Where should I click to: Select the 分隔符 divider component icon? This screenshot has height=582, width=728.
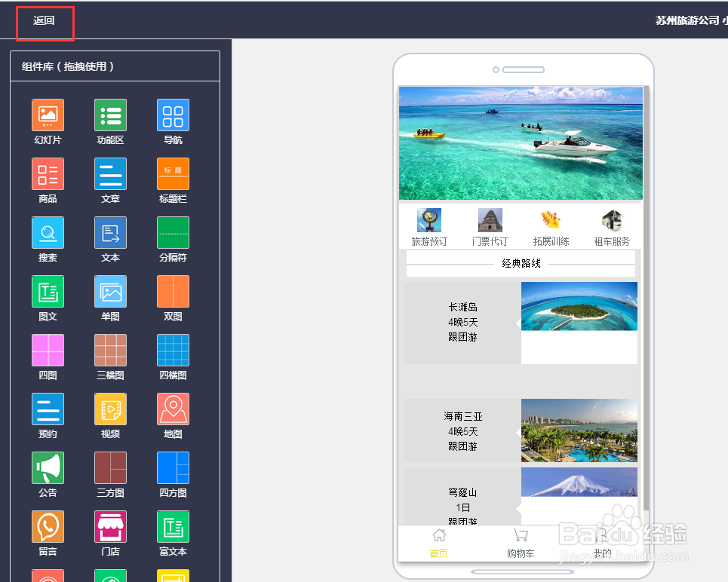[174, 232]
